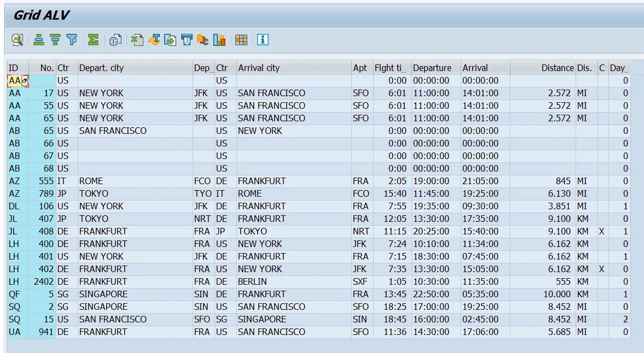Click ROME departure city in AZ 555 row
Screen dimensions: 644x353
[135, 181]
